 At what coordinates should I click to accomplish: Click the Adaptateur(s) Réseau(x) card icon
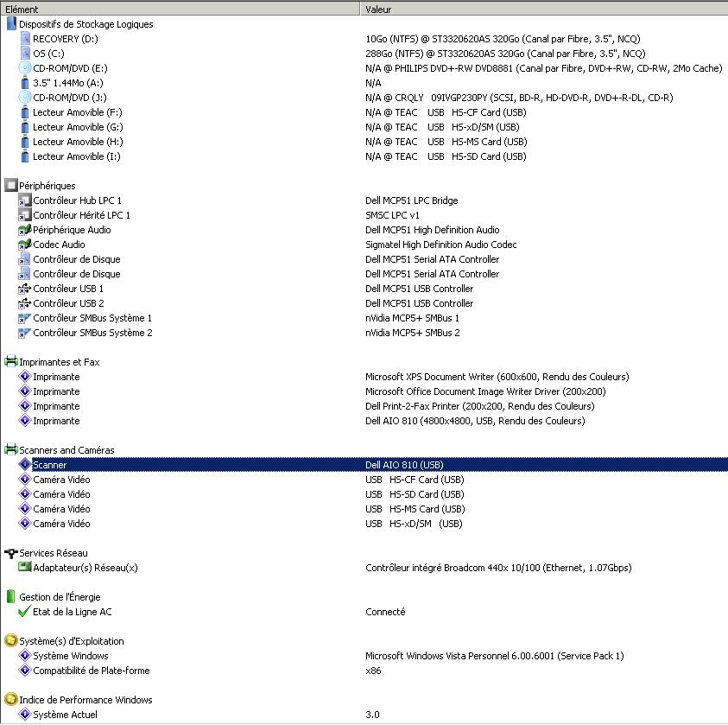pos(24,567)
